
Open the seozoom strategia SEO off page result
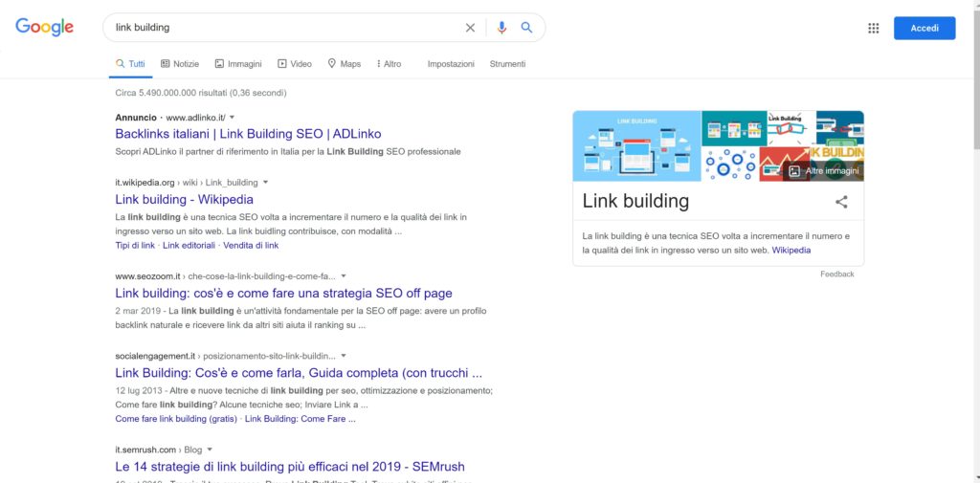(x=283, y=293)
